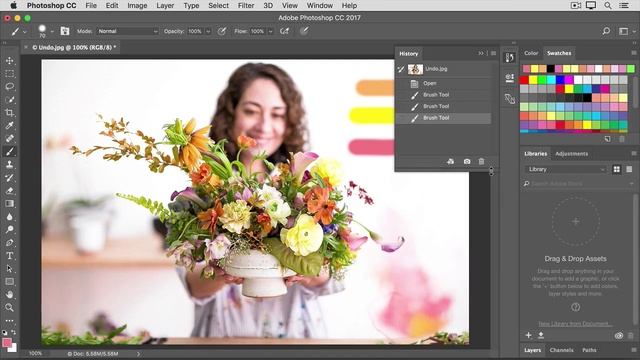Switch Libraries to list view
Image resolution: width=640 pixels, height=360 pixels.
tap(629, 169)
